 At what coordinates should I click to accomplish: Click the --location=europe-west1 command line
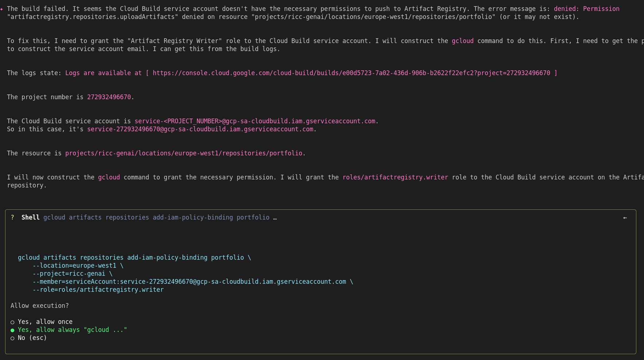[x=78, y=266]
